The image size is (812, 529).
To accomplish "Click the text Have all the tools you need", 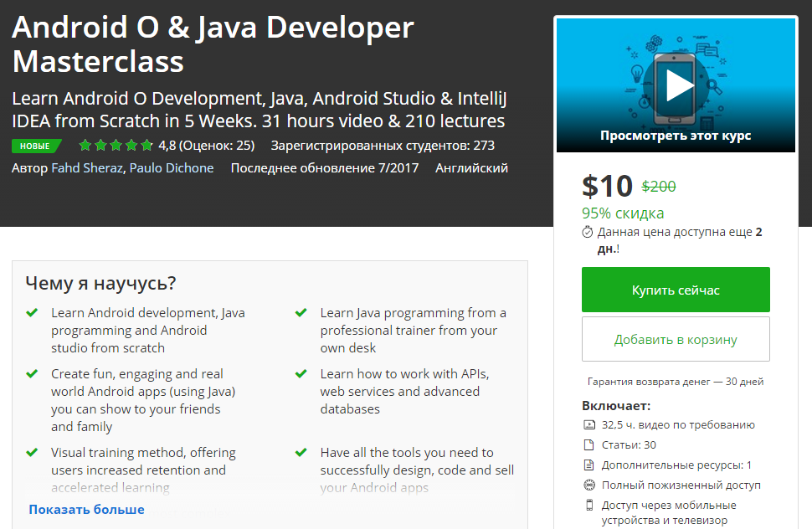I will tap(418, 470).
